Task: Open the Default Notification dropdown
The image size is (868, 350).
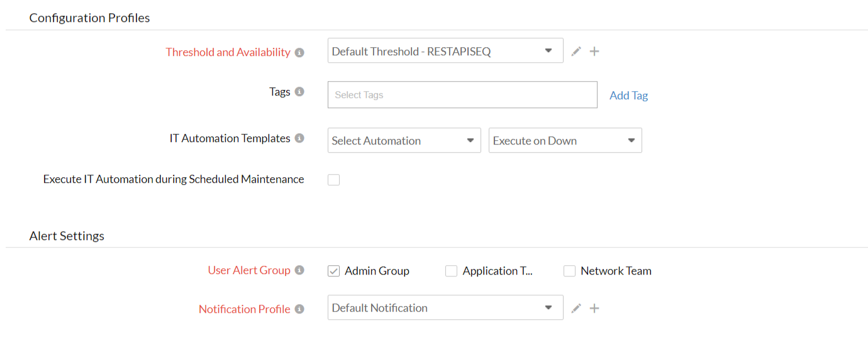Action: coord(445,308)
